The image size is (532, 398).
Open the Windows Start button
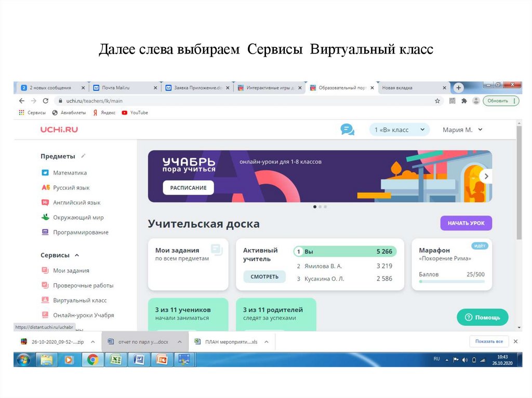(x=23, y=360)
